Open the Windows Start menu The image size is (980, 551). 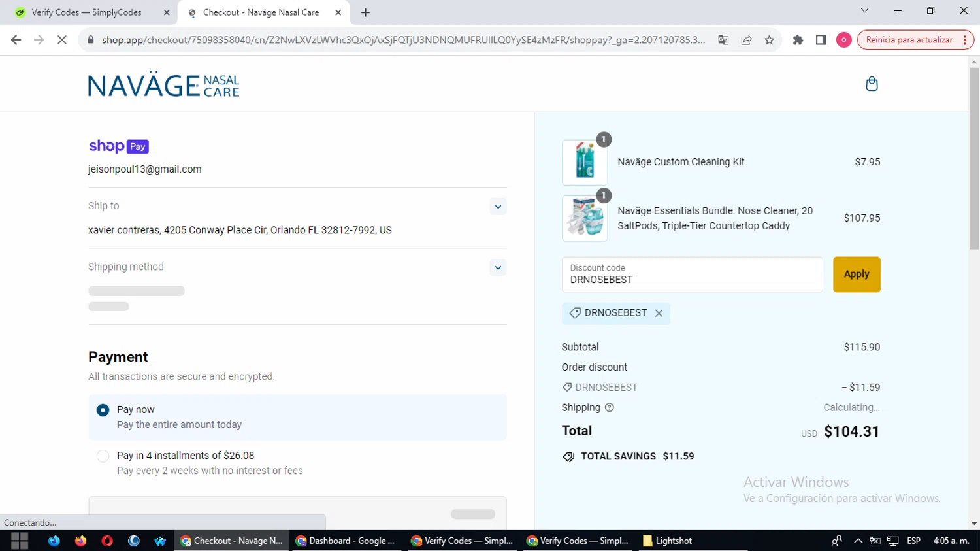pos(20,541)
